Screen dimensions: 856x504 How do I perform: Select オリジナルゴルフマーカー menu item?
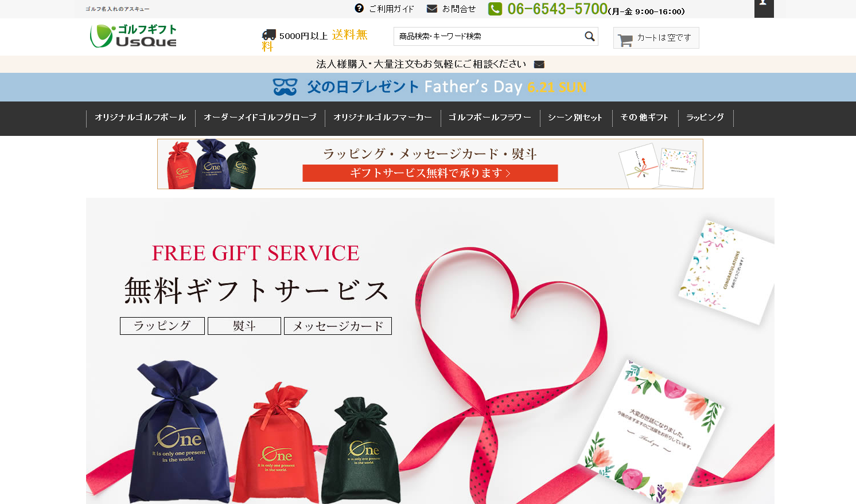pos(383,118)
